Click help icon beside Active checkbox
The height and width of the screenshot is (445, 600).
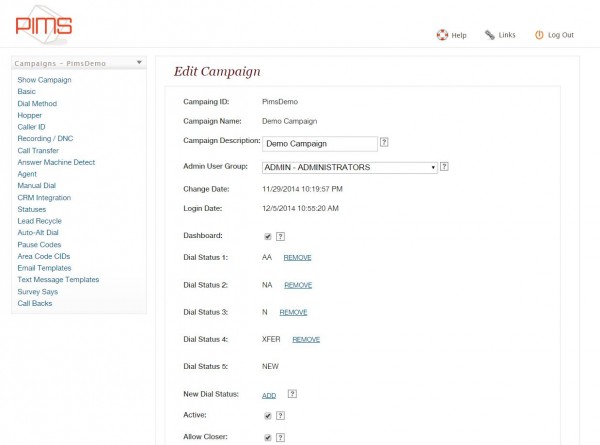(280, 415)
